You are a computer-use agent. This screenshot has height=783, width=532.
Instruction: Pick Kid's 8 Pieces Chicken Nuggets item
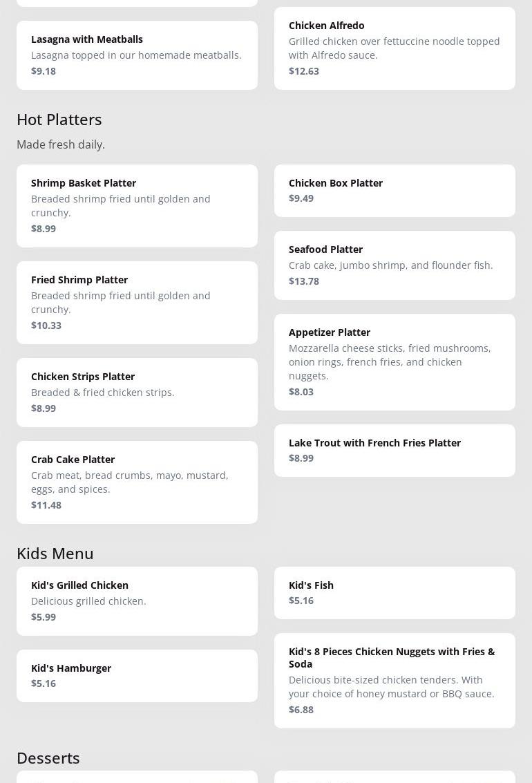pos(395,680)
